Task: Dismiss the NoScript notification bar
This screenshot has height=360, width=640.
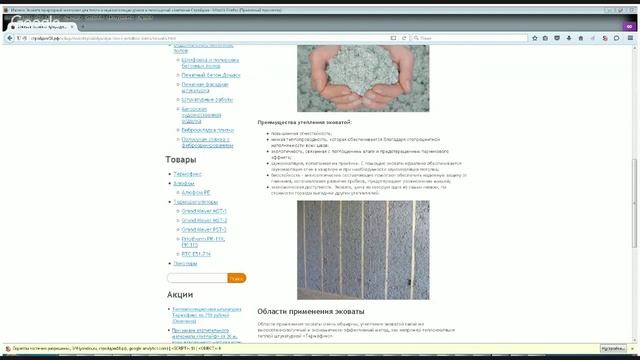Action: pyautogui.click(x=633, y=349)
